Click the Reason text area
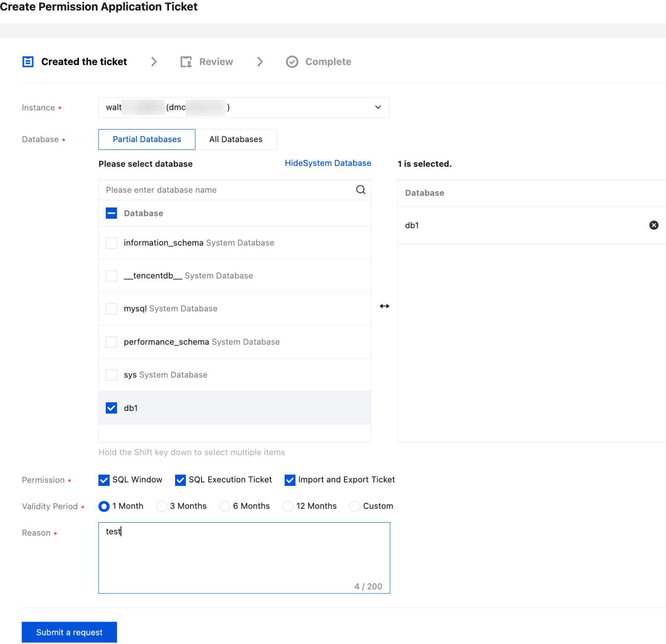This screenshot has height=644, width=666. [x=244, y=557]
